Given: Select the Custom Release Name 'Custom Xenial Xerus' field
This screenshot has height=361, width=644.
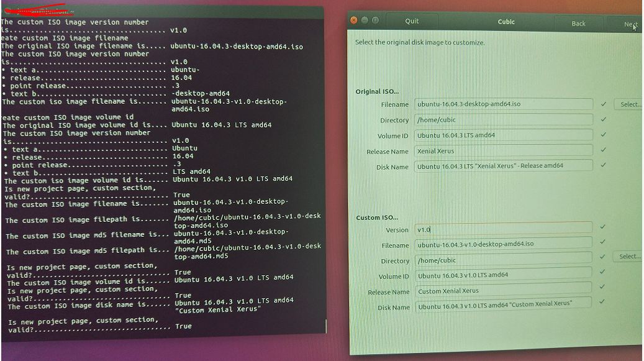Looking at the screenshot, I should pos(503,291).
